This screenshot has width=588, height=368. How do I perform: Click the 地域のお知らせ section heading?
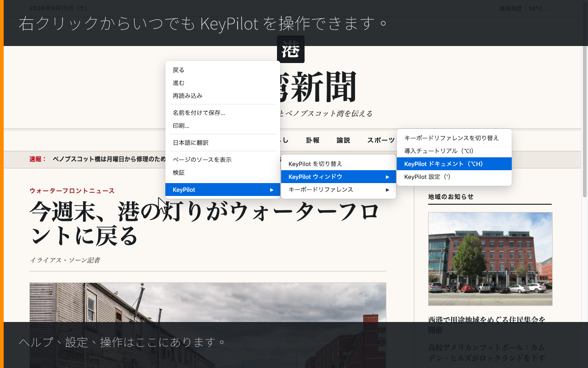(x=451, y=197)
